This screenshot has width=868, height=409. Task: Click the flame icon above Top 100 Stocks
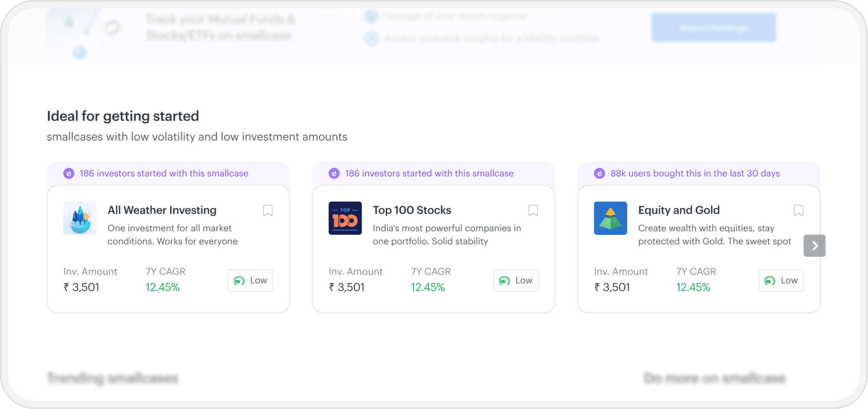tap(334, 173)
